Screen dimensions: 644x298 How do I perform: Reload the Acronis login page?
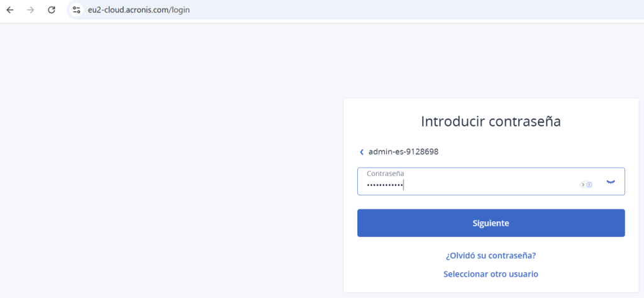[x=52, y=10]
